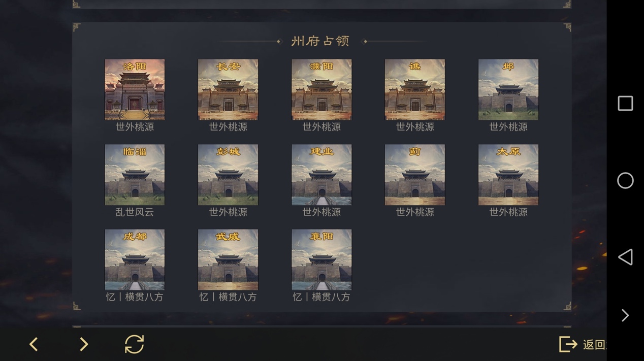The height and width of the screenshot is (361, 644).
Task: Open the 建业 water gate icon
Action: [x=321, y=175]
